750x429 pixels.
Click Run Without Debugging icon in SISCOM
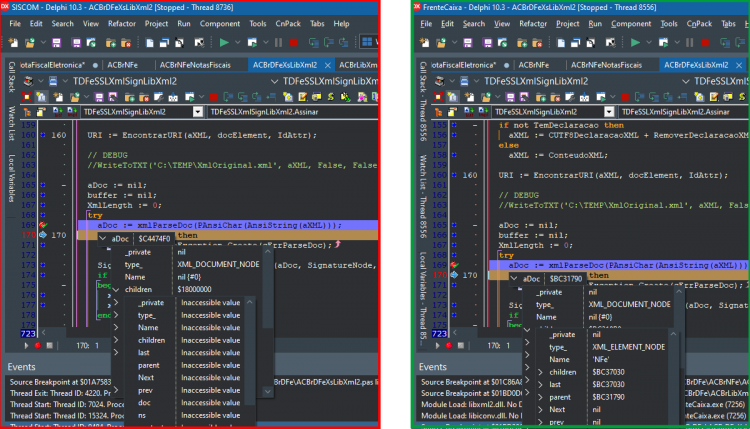pos(252,43)
